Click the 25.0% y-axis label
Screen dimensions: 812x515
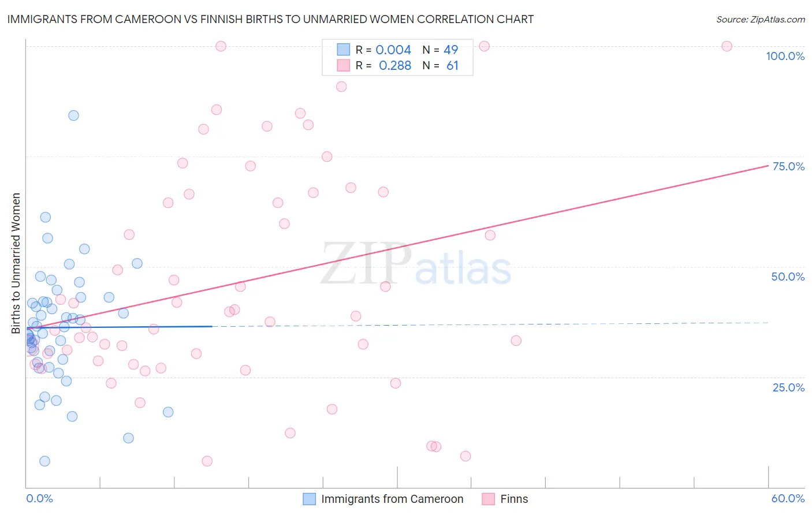click(x=788, y=387)
